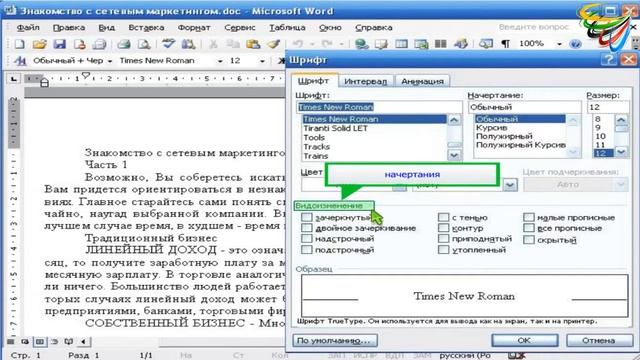This screenshot has height=360, width=640.
Task: Insert a hyperlink with the globe icon
Action: tap(362, 44)
